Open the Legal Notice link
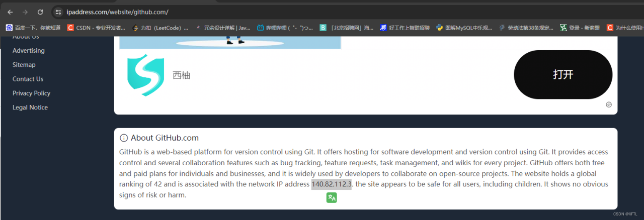This screenshot has width=644, height=220. tap(30, 107)
